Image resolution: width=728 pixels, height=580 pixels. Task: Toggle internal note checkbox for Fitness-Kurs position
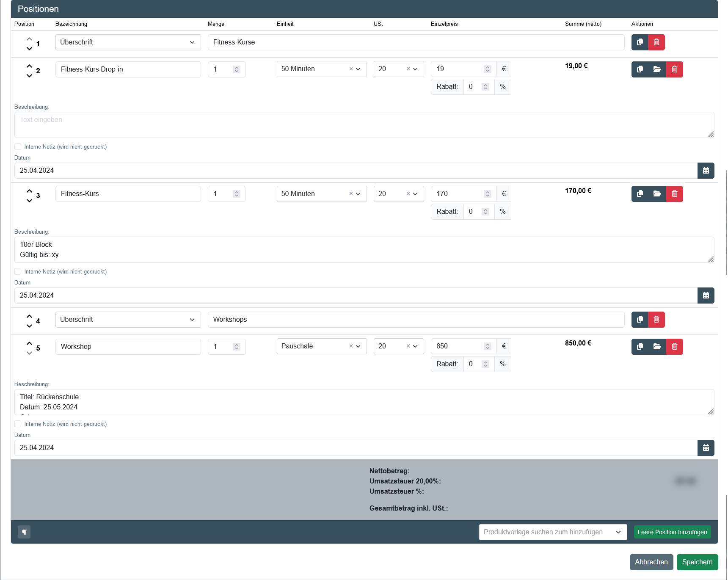(18, 272)
